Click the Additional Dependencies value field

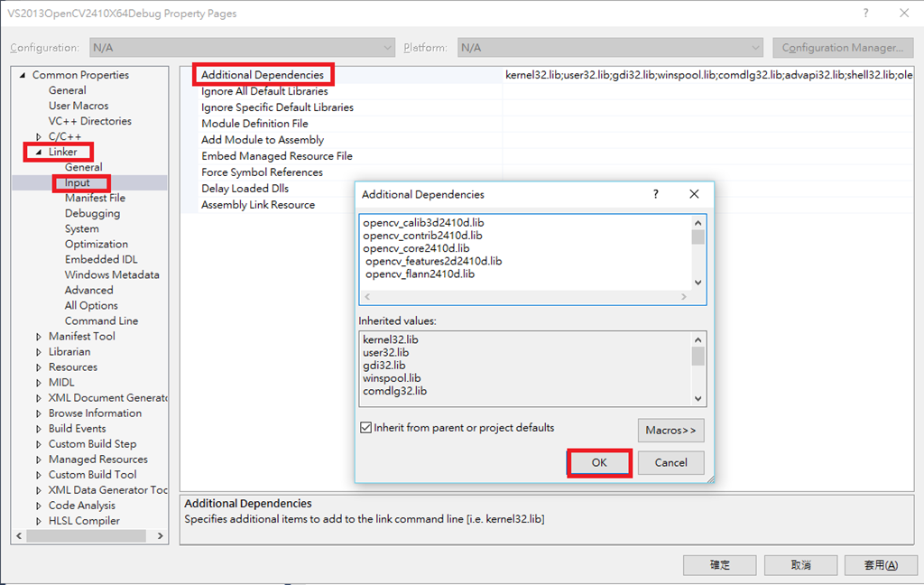pos(708,75)
